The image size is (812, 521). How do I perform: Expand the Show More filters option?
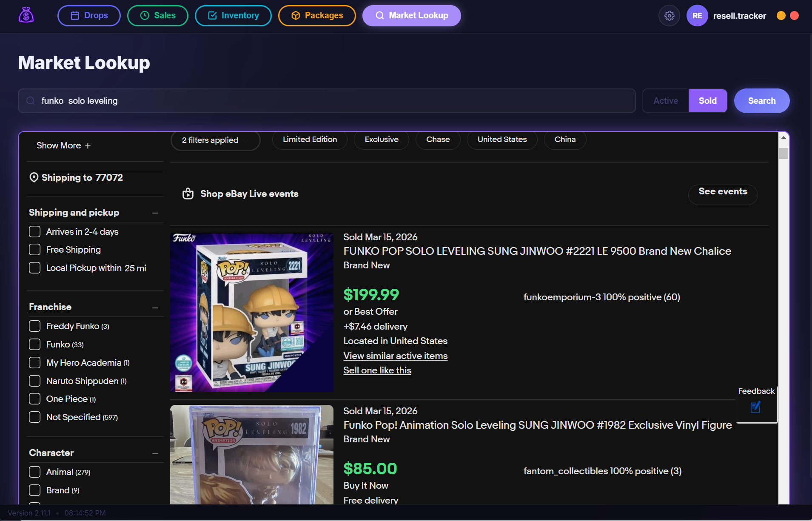[x=63, y=145]
